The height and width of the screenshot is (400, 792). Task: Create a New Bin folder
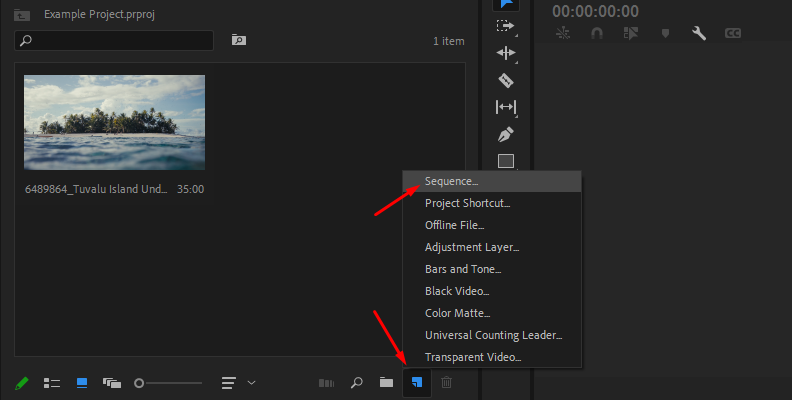tap(386, 382)
